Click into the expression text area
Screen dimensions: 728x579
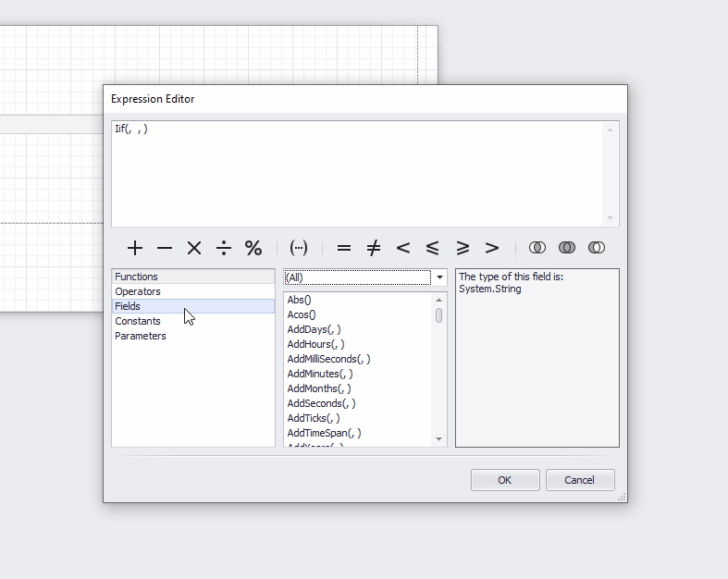tap(356, 174)
